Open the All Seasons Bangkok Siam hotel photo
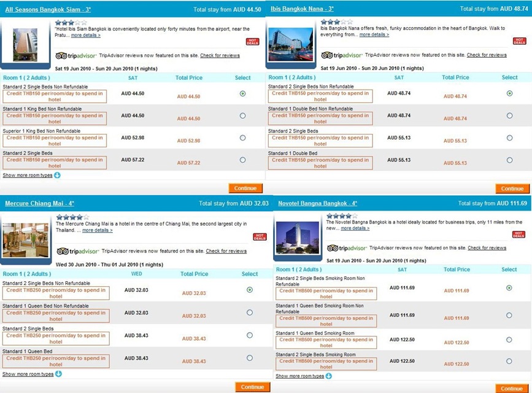 click(25, 45)
